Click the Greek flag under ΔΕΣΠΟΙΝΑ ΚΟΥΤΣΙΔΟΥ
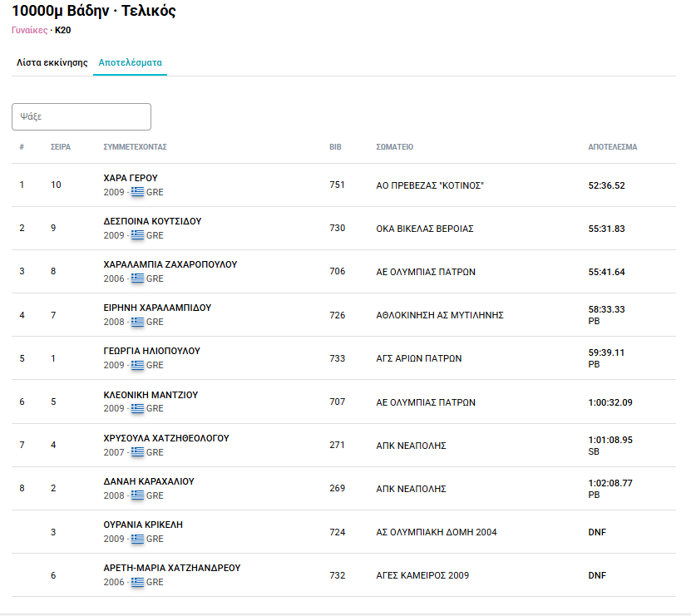This screenshot has height=616, width=691. pyautogui.click(x=137, y=235)
